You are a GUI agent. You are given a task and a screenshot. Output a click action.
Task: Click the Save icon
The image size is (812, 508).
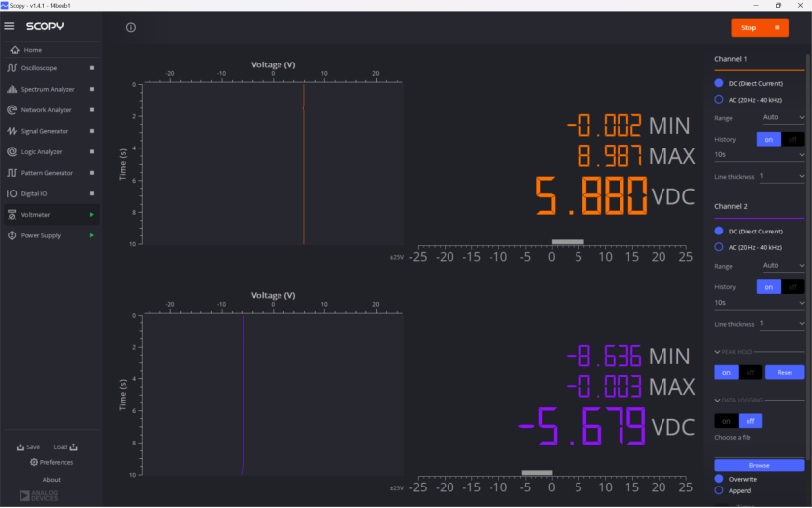[x=21, y=446]
